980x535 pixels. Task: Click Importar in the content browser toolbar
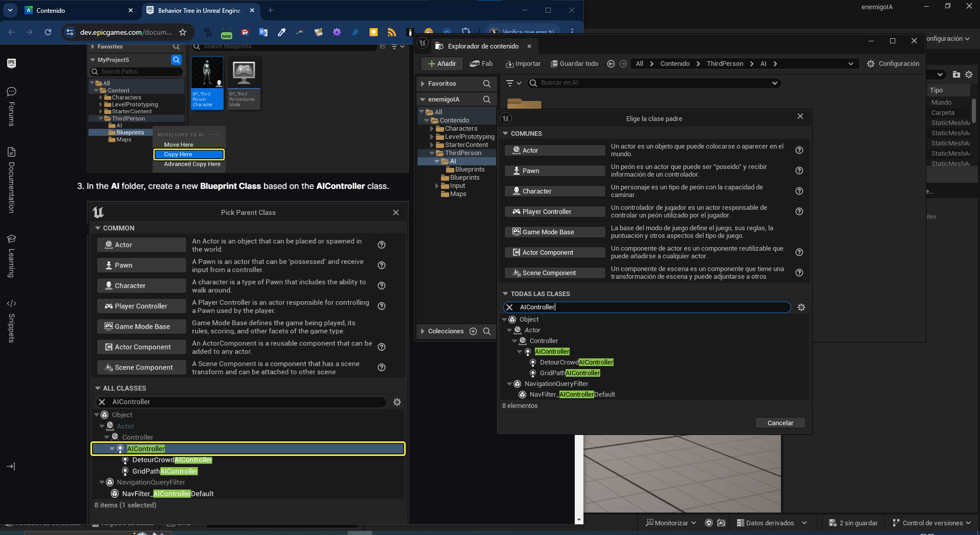point(523,64)
